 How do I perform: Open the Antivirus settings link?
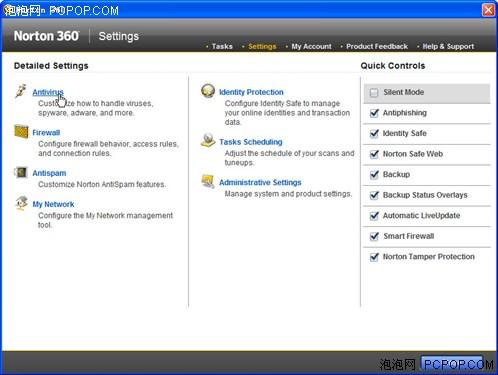pos(48,92)
